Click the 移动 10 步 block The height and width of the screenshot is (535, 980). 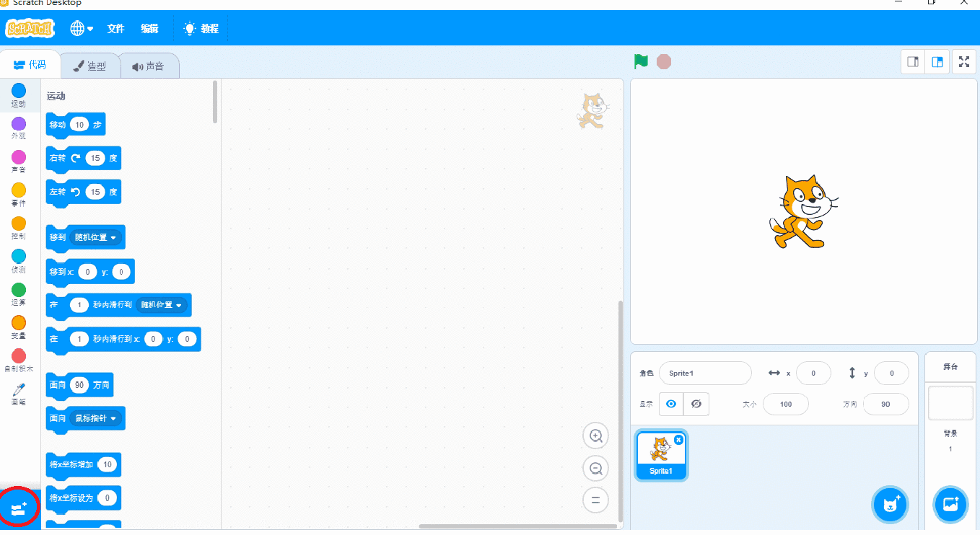[75, 125]
